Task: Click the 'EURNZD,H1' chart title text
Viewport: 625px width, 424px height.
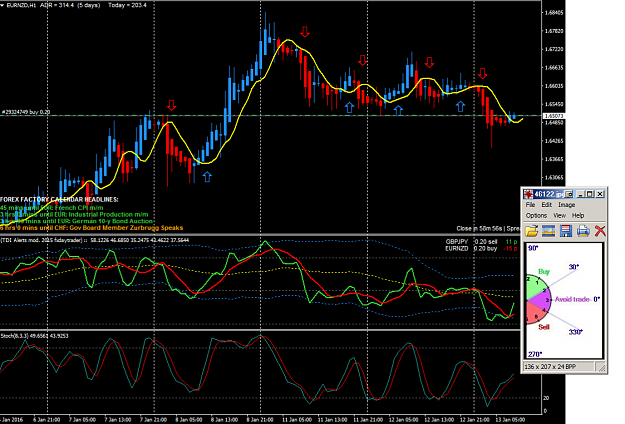Action: pyautogui.click(x=22, y=5)
